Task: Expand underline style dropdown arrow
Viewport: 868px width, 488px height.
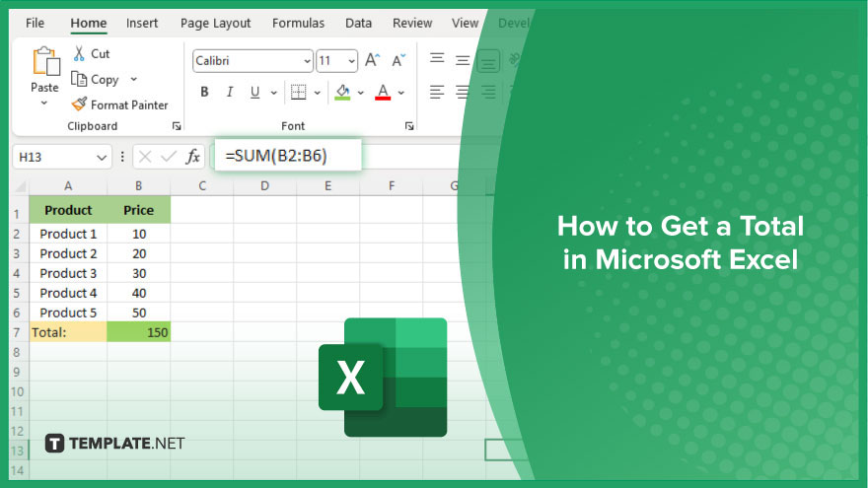Action: tap(273, 93)
